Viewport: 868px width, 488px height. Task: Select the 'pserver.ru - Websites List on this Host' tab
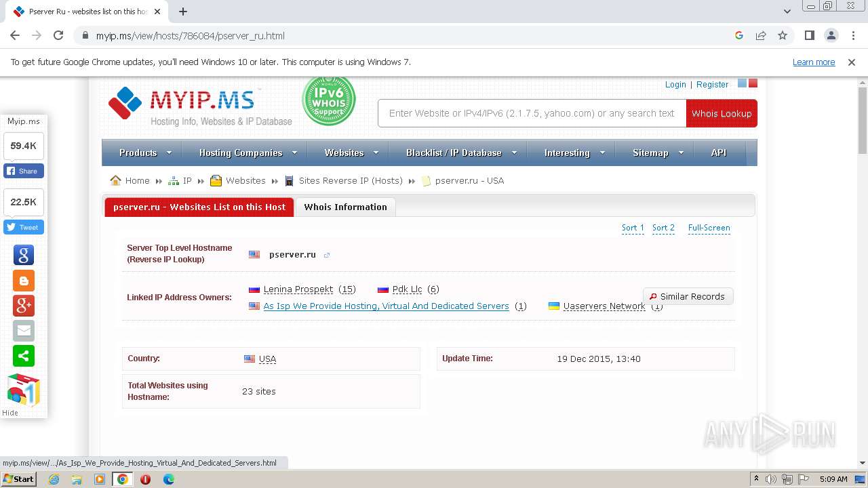[x=199, y=207]
